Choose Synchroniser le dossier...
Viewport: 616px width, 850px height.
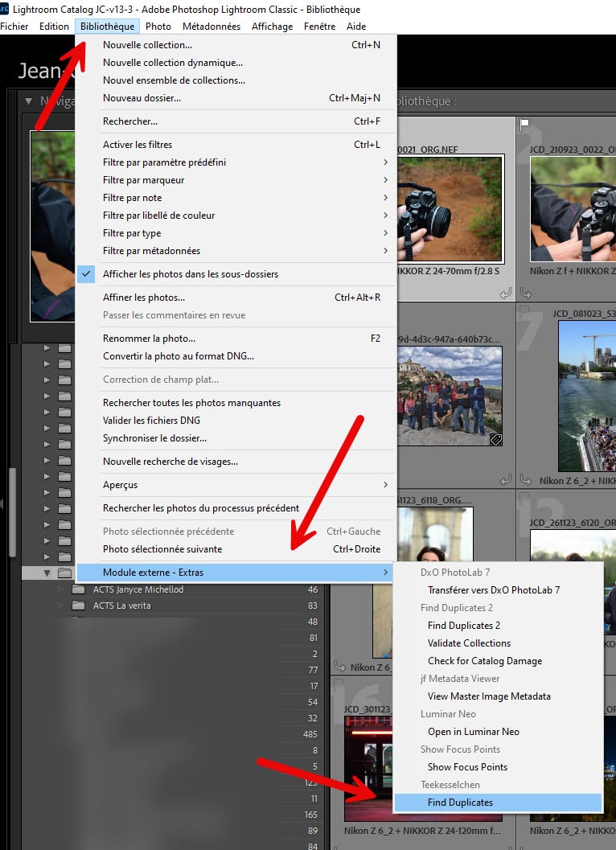(x=236, y=438)
